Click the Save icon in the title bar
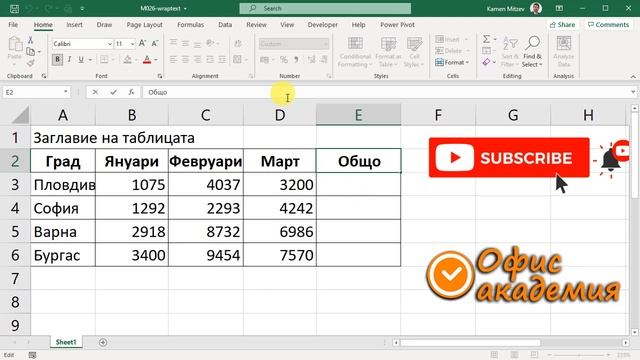This screenshot has width=640, height=360. pos(14,8)
